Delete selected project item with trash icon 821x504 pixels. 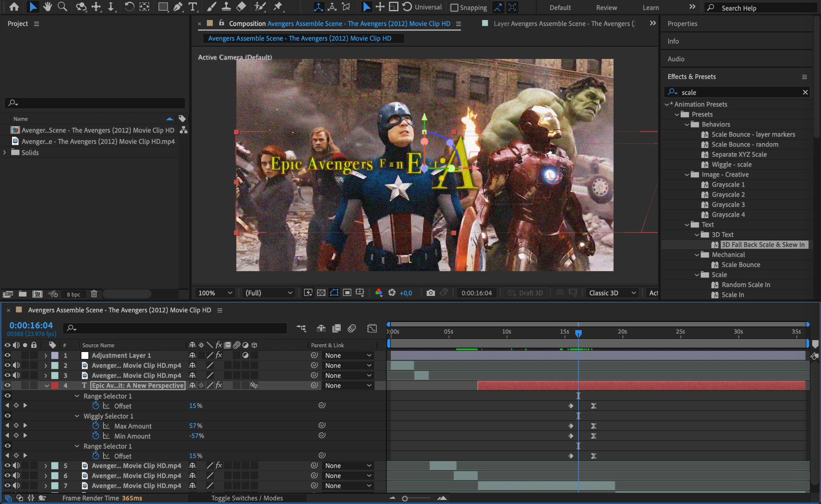click(94, 294)
